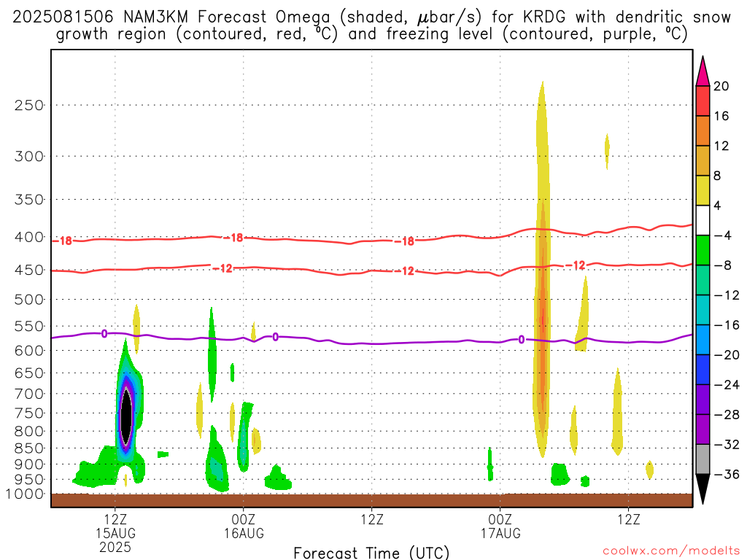Screen dimensions: 747x560
Task: Click the 700 pressure axis label
Action: [29, 394]
